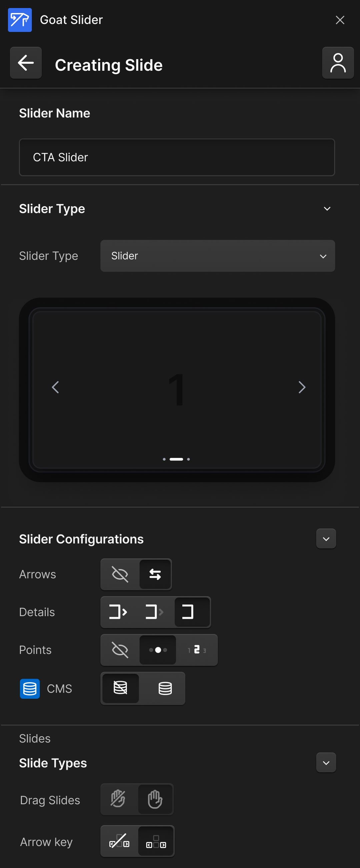Viewport: 360px width, 868px height.
Task: Select the hidden-arrows eye icon in Arrows row
Action: point(120,574)
